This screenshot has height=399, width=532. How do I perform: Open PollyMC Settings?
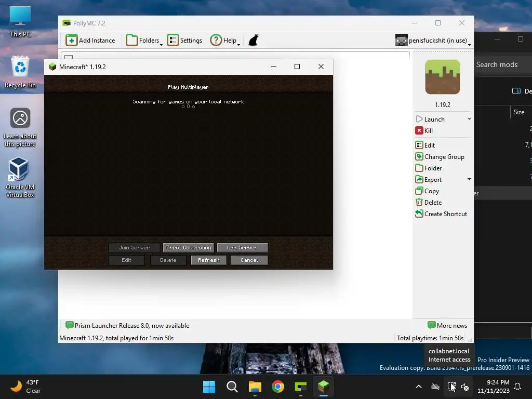[184, 41]
